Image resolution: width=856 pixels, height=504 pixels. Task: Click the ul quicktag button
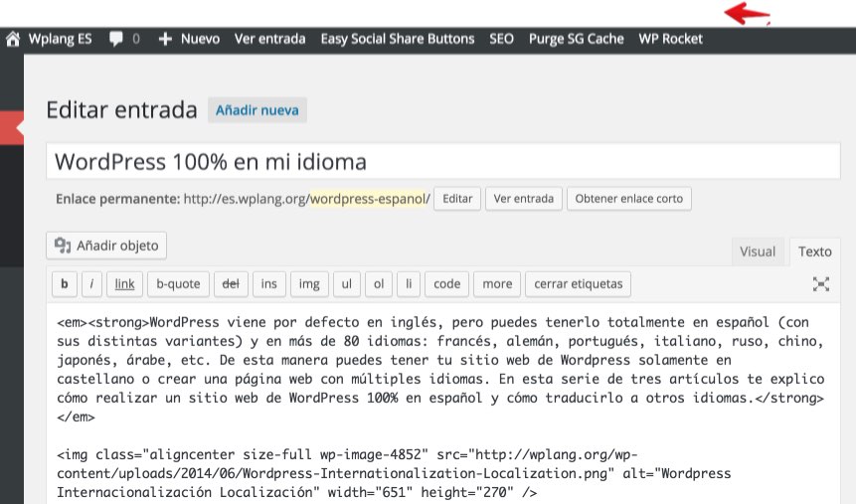347,284
